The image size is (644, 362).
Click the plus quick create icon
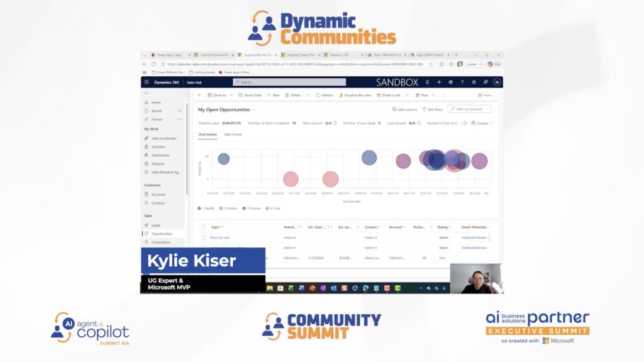(439, 82)
